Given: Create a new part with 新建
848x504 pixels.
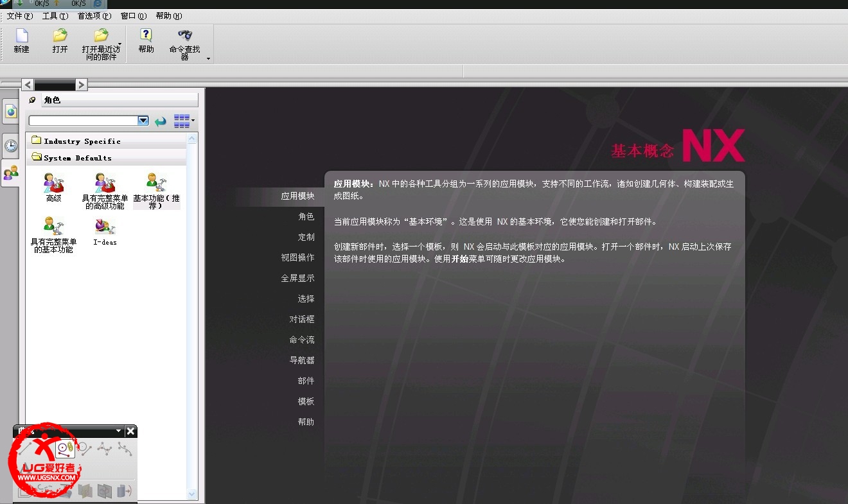Looking at the screenshot, I should click(22, 41).
